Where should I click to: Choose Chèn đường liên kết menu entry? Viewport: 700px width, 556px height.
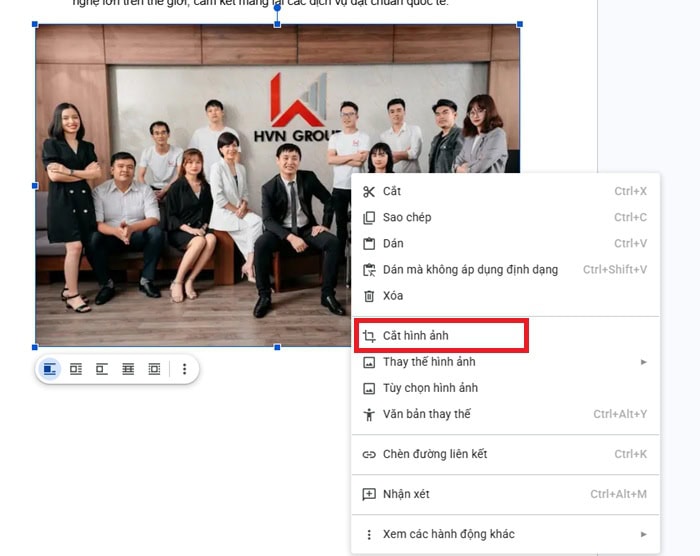505,454
